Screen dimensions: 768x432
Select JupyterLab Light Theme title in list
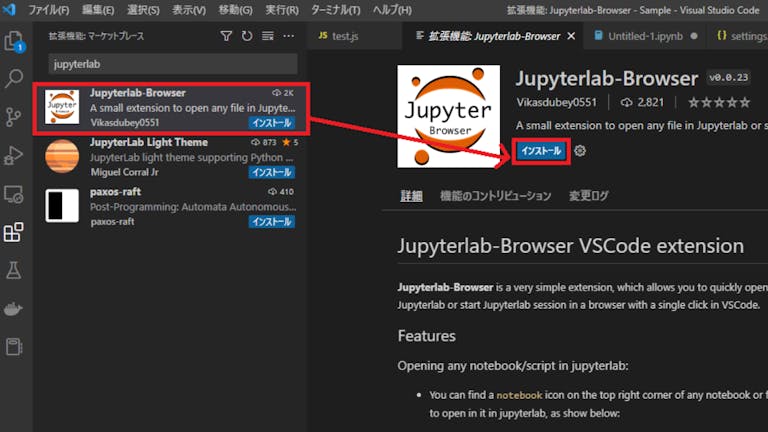(149, 142)
